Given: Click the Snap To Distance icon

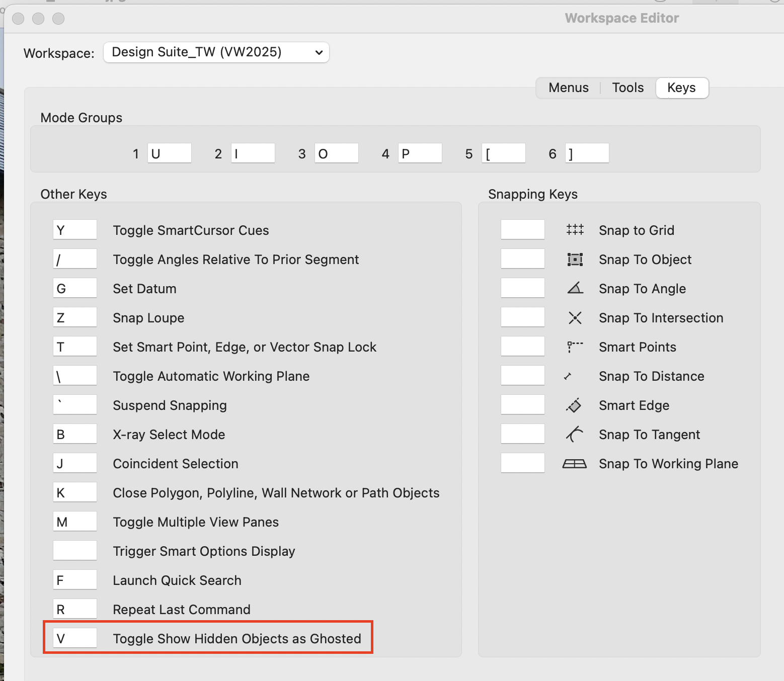Looking at the screenshot, I should tap(575, 376).
